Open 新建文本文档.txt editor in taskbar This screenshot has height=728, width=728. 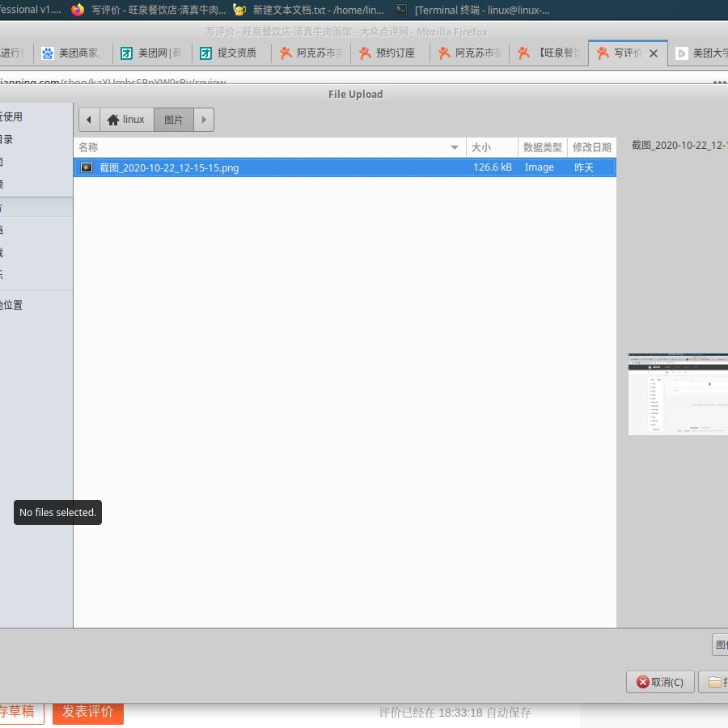309,10
